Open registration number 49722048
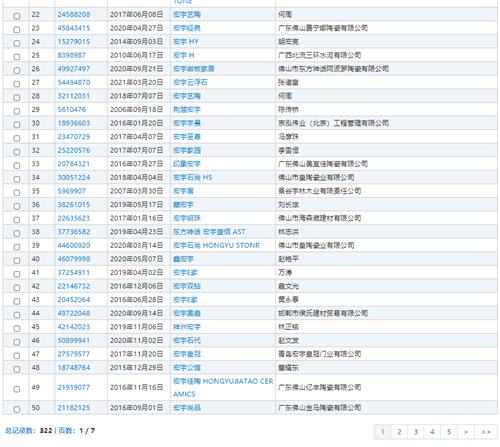500x447 pixels. [74, 313]
